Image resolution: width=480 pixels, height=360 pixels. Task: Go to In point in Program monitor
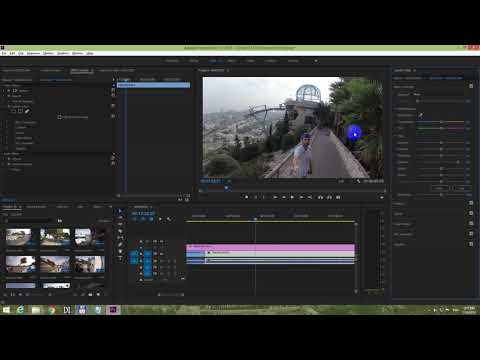[x=275, y=197]
